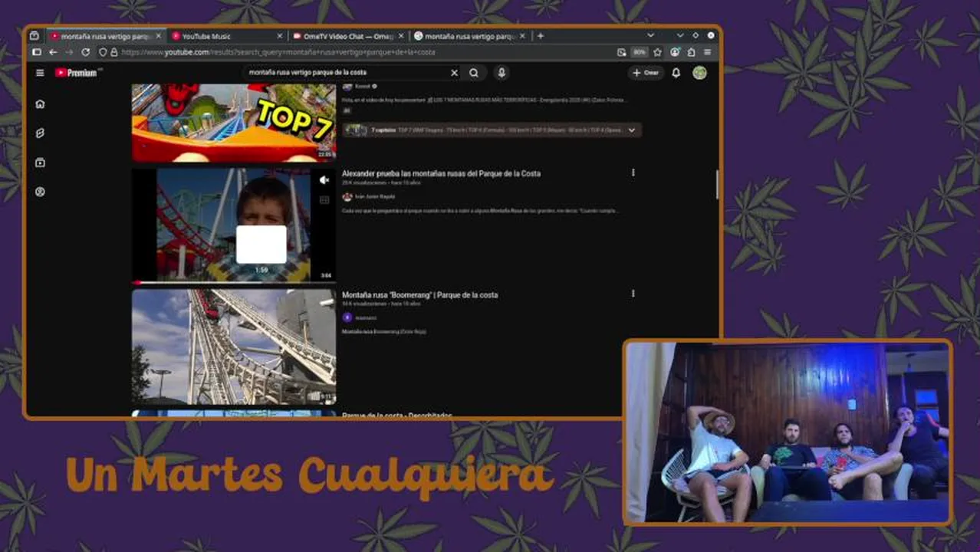Open the YouTube guide hamburger menu

[40, 73]
